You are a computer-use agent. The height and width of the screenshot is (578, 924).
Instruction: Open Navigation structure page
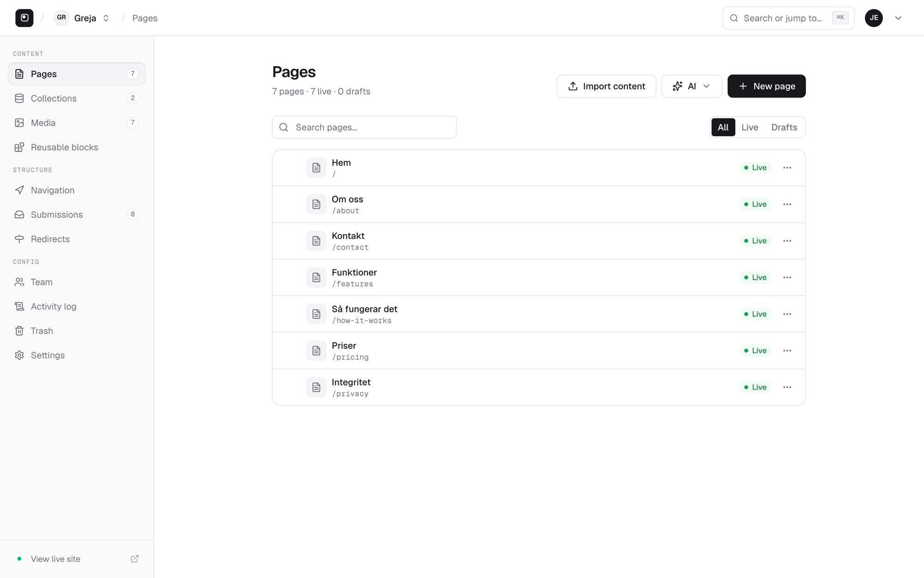click(77, 190)
